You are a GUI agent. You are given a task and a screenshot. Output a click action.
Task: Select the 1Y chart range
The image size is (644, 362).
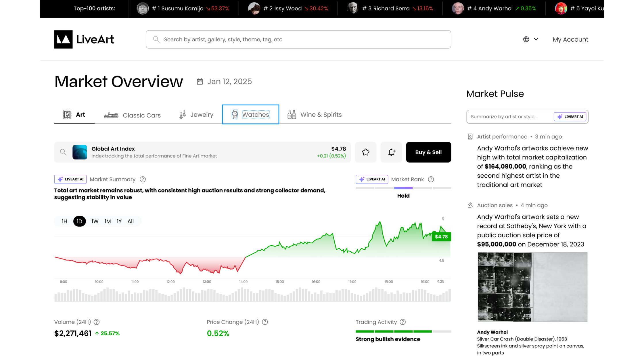coord(119,221)
